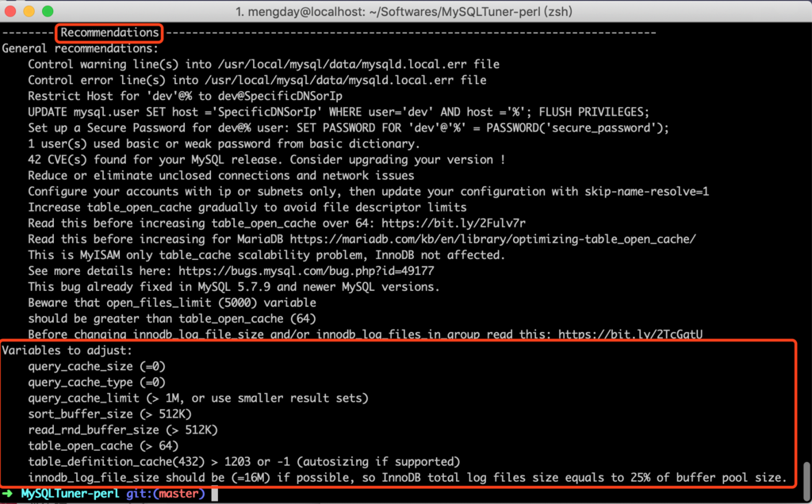This screenshot has width=812, height=504.
Task: Click the terminal window title text
Action: (x=404, y=11)
